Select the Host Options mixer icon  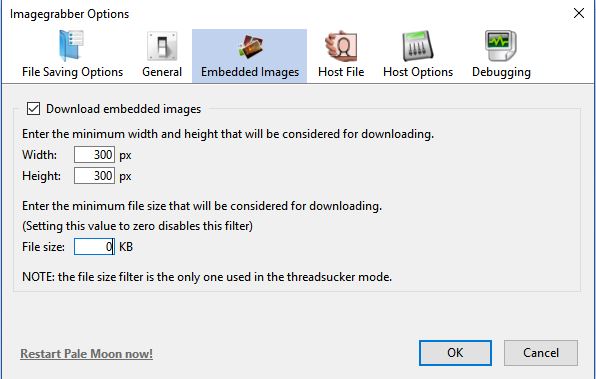tap(418, 46)
